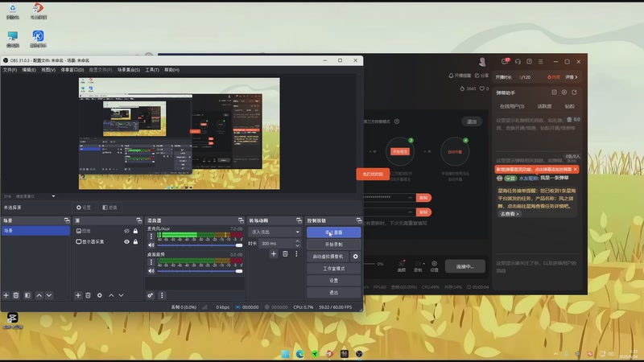Open advanced audio properties gears icon

[151, 295]
